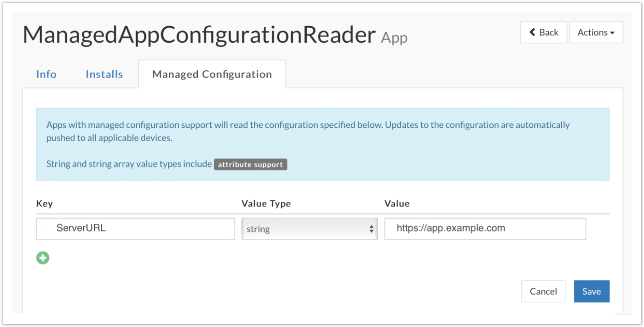The height and width of the screenshot is (327, 644).
Task: Click the Value column header
Action: 397,203
